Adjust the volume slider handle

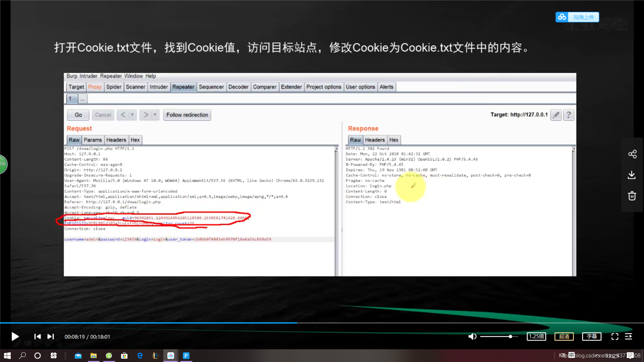(510, 337)
